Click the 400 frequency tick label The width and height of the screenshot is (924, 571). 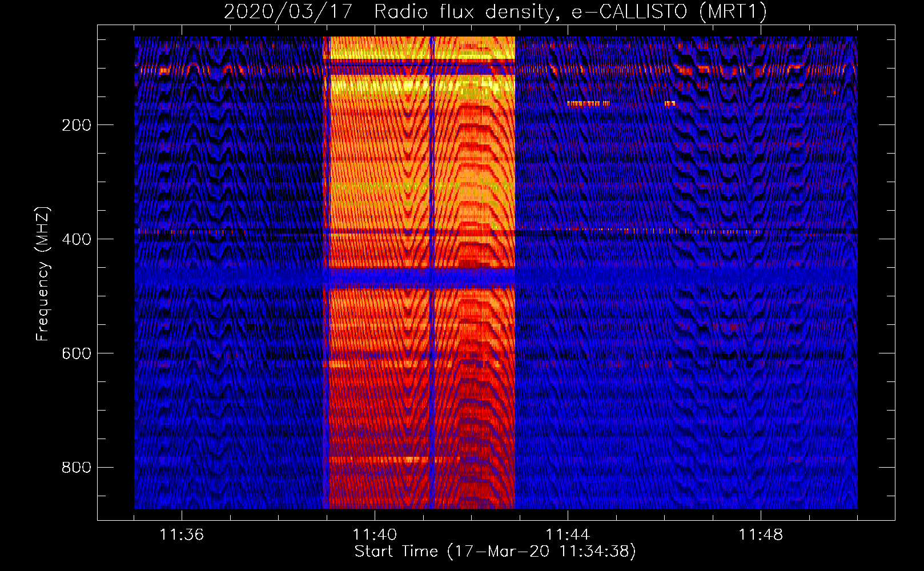tap(77, 239)
